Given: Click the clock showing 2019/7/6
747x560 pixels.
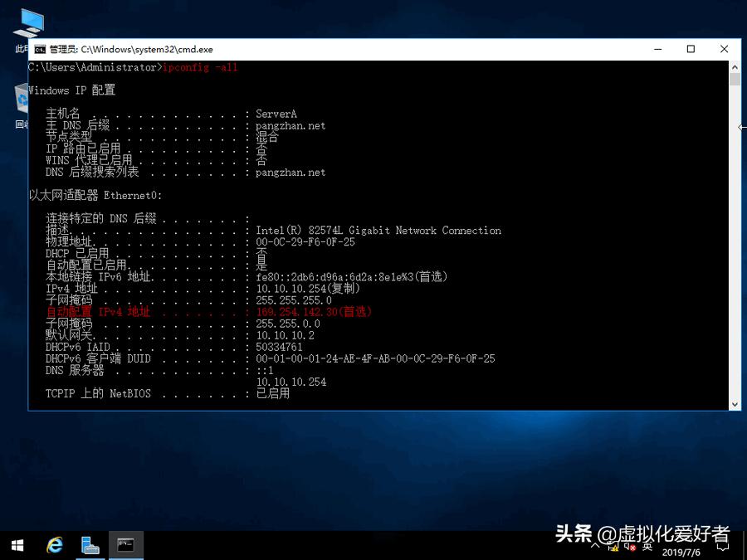Looking at the screenshot, I should point(682,549).
